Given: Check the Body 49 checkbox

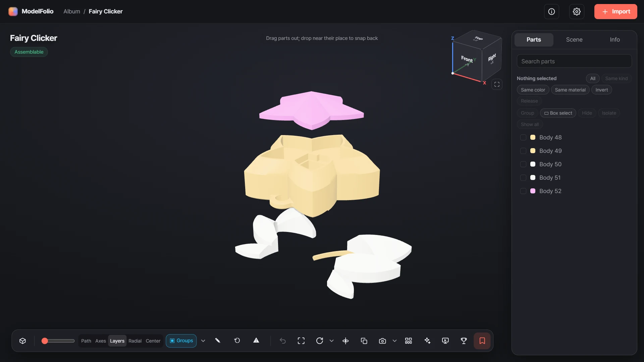Looking at the screenshot, I should [523, 151].
